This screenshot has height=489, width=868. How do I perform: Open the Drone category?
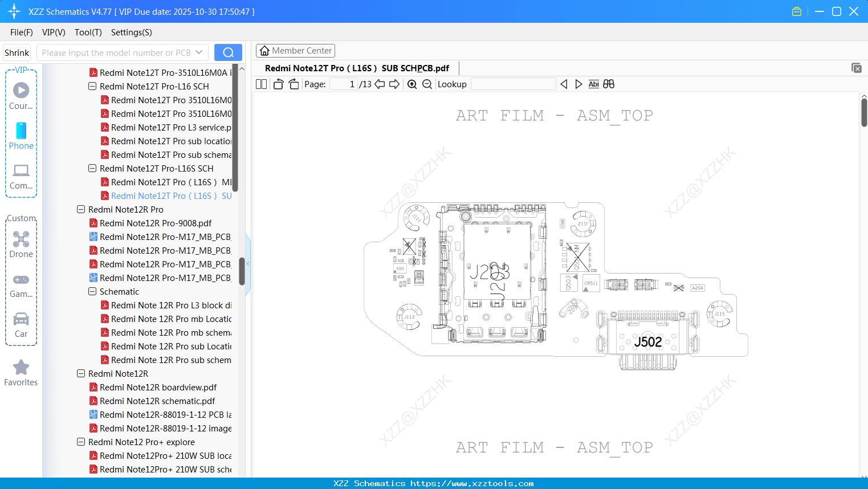coord(21,244)
